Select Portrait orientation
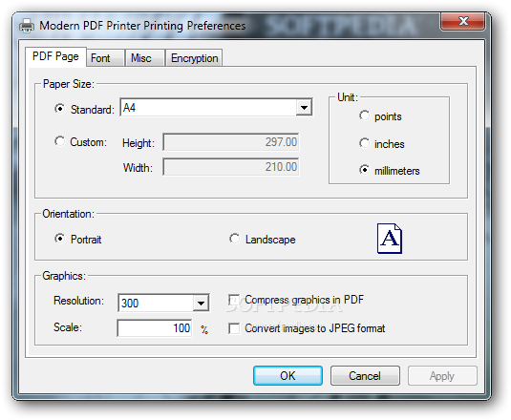The image size is (511, 420). [59, 239]
